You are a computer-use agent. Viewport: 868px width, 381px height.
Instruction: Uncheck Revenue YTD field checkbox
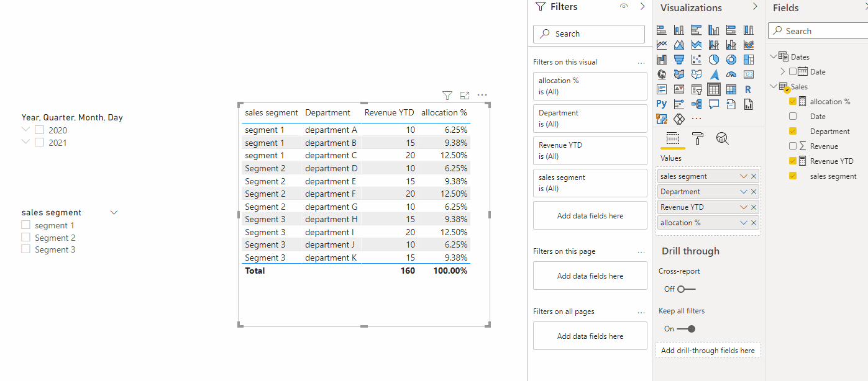tap(793, 161)
